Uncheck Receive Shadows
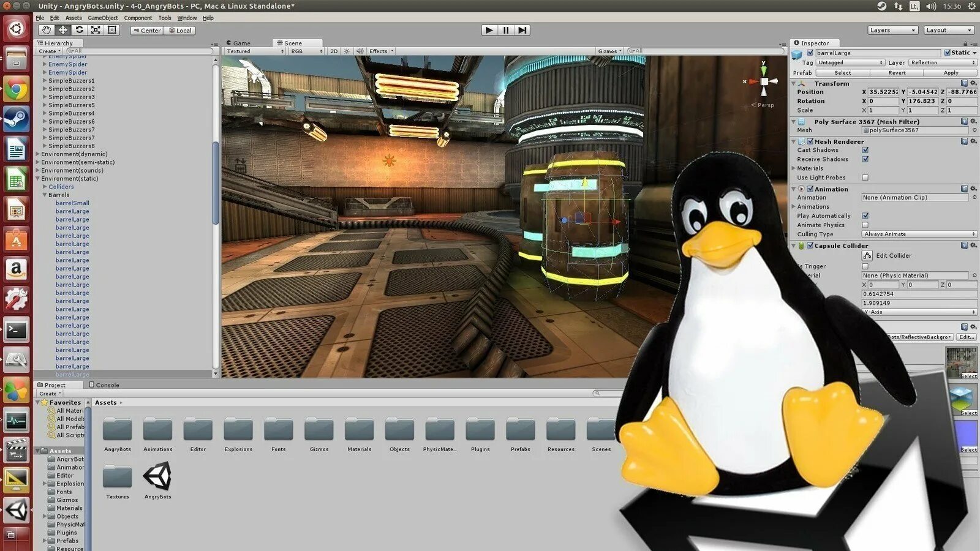Viewport: 980px width, 551px height. pyautogui.click(x=865, y=159)
